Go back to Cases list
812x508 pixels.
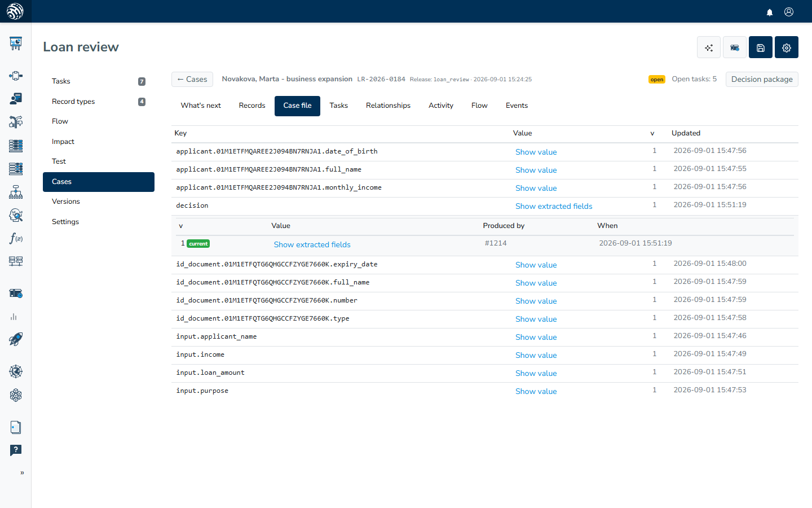(192, 80)
